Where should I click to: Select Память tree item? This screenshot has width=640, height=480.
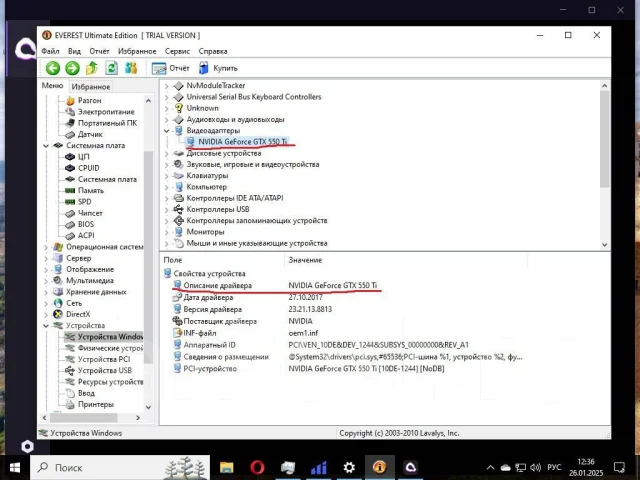[x=91, y=191]
